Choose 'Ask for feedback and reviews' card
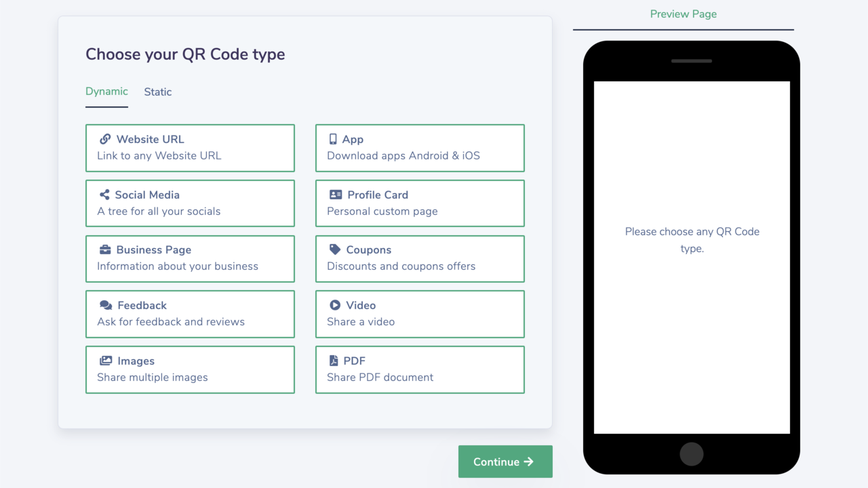The image size is (868, 488). 190,314
